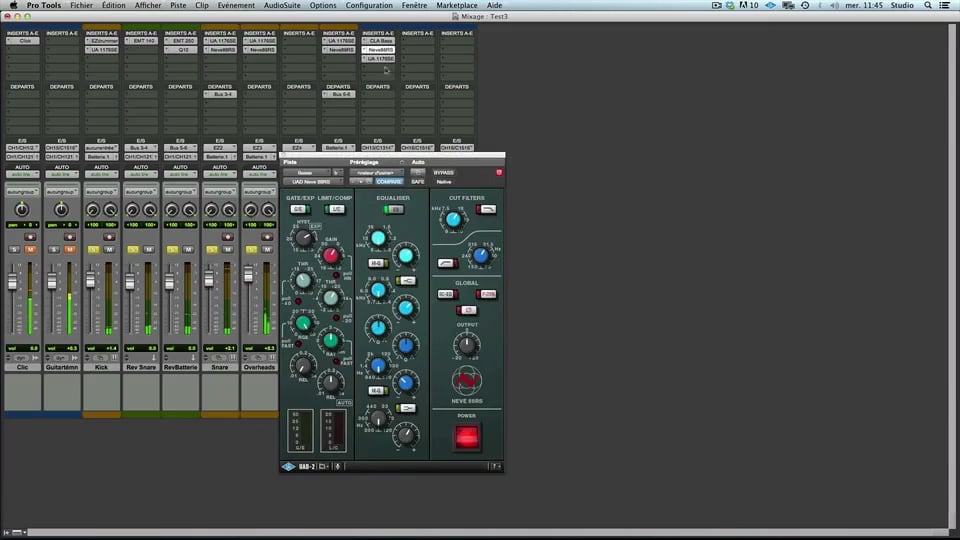
Task: Solo the Kick track
Action: pyautogui.click(x=93, y=250)
